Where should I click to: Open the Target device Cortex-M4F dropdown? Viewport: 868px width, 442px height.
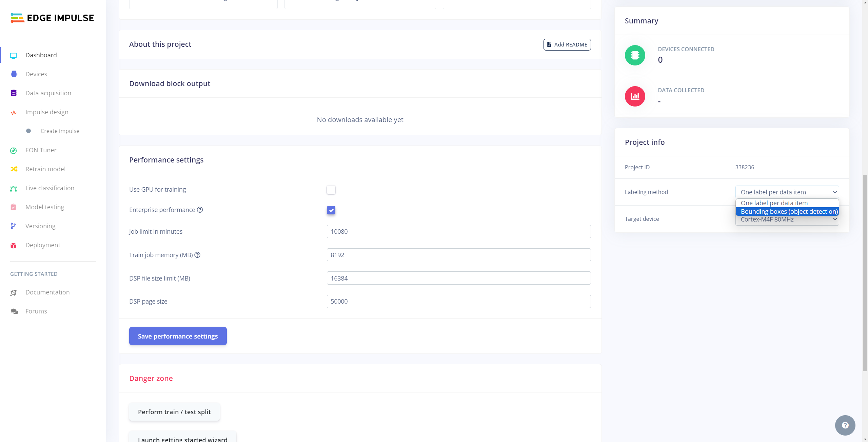point(787,220)
